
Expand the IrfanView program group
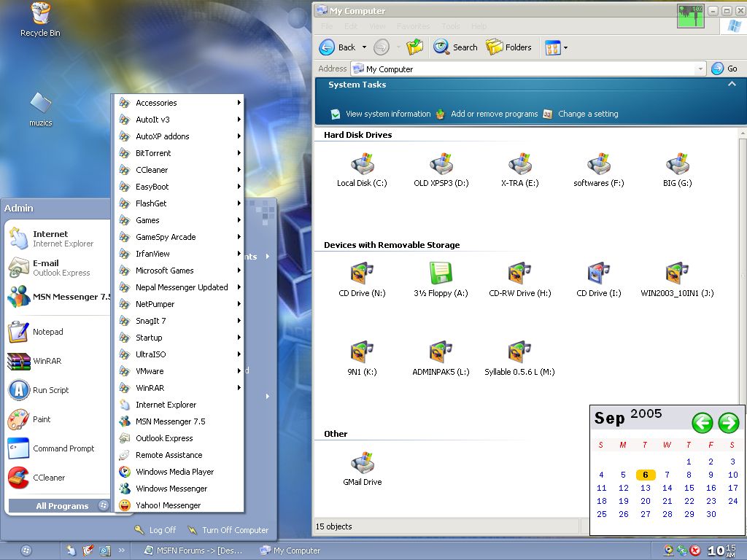click(x=179, y=254)
